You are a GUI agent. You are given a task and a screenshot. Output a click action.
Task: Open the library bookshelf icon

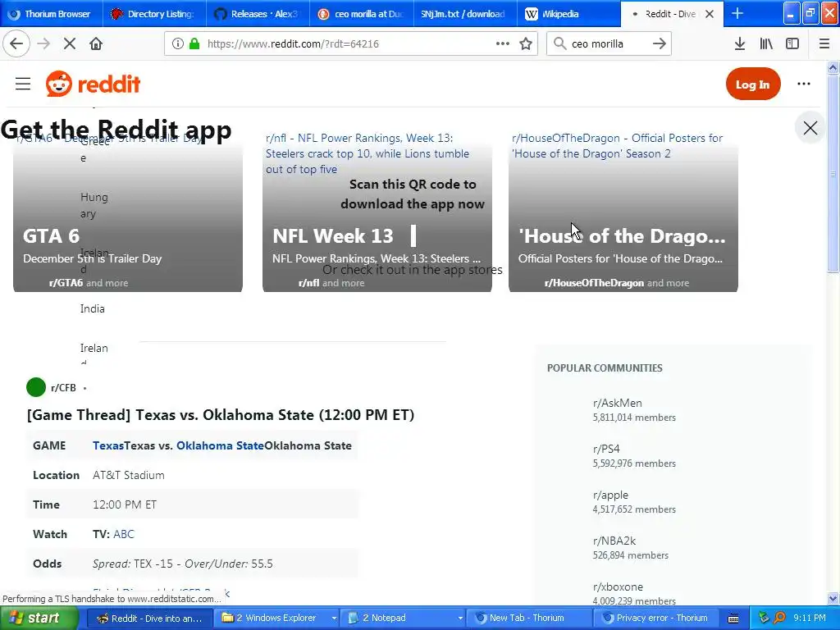766,44
